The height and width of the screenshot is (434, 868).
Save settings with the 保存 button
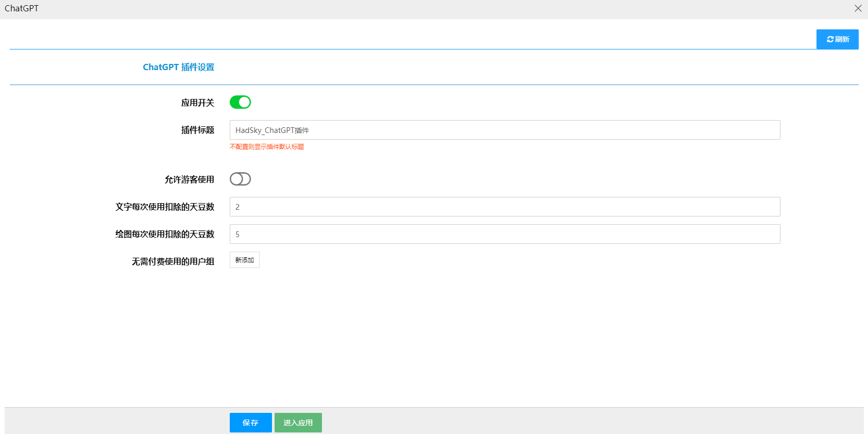pyautogui.click(x=250, y=423)
